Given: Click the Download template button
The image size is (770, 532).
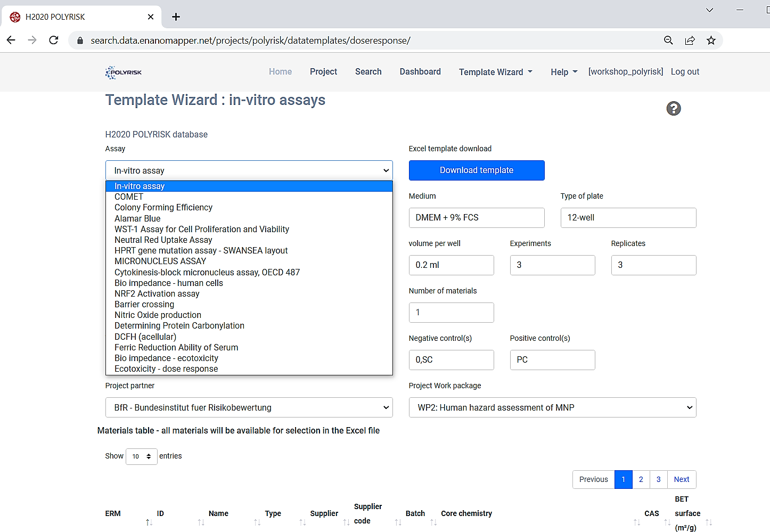Looking at the screenshot, I should coord(476,170).
